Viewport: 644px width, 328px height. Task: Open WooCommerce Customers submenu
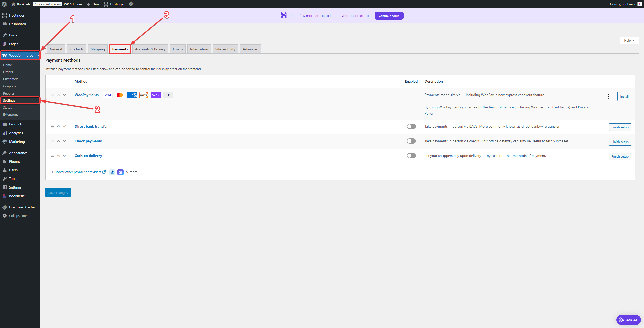pos(20,79)
